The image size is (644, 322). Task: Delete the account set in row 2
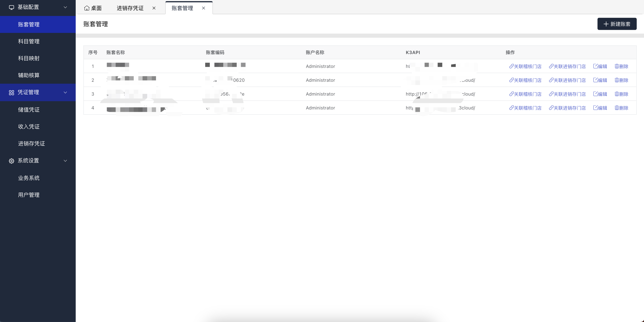pos(621,80)
